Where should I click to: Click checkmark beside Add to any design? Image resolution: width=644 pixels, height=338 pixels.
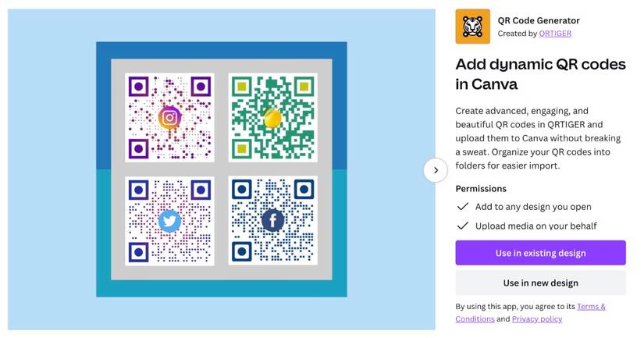tap(463, 207)
